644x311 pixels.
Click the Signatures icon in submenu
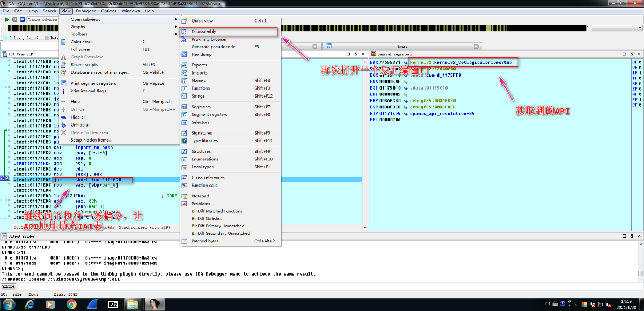pyautogui.click(x=184, y=133)
